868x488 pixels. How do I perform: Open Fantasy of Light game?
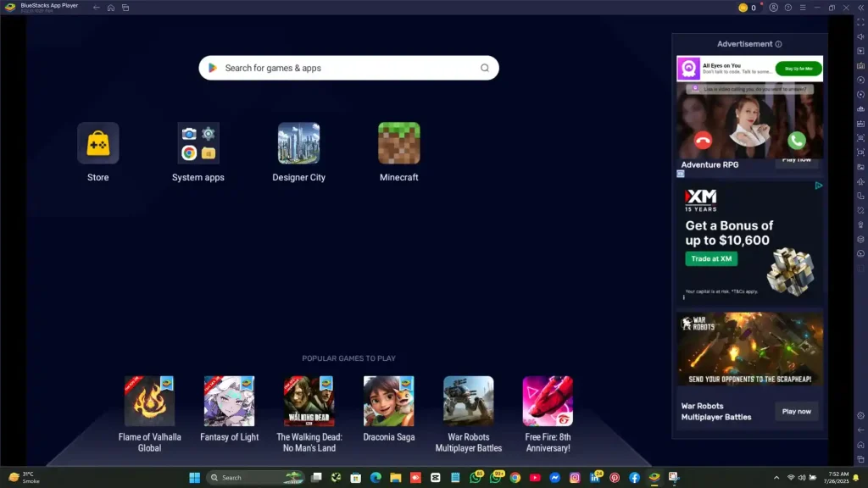[x=229, y=401]
